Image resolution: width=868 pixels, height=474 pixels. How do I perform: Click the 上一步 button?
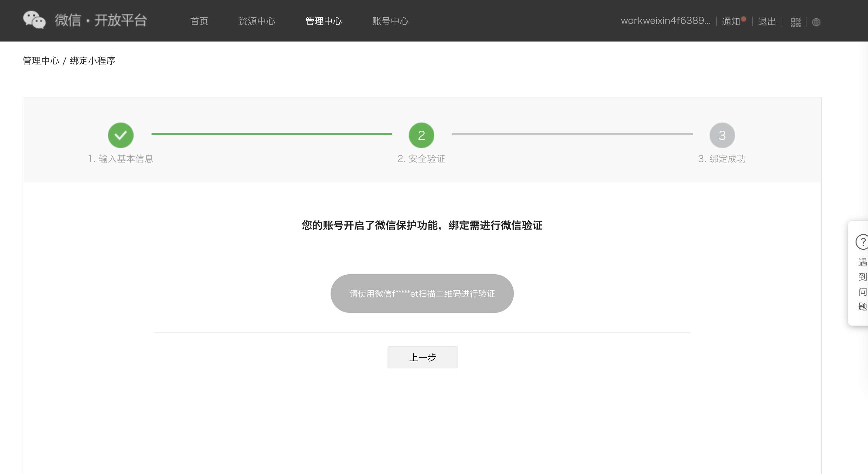pos(423,357)
